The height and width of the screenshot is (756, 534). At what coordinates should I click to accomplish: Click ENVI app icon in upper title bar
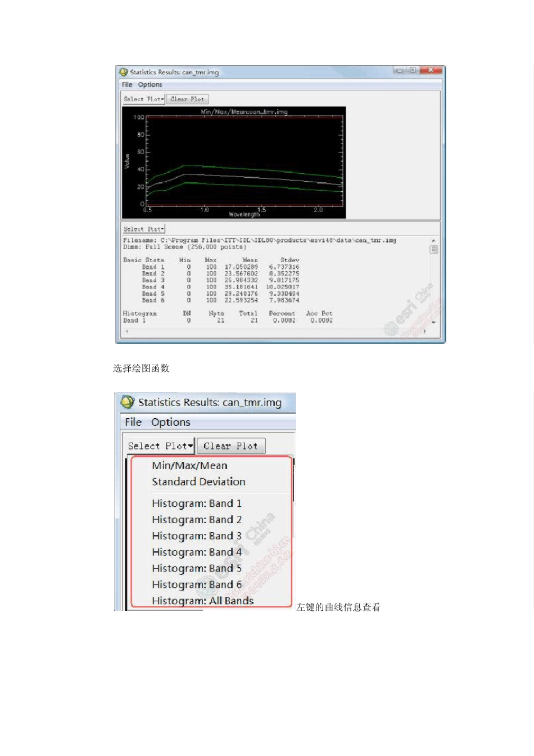pos(124,72)
